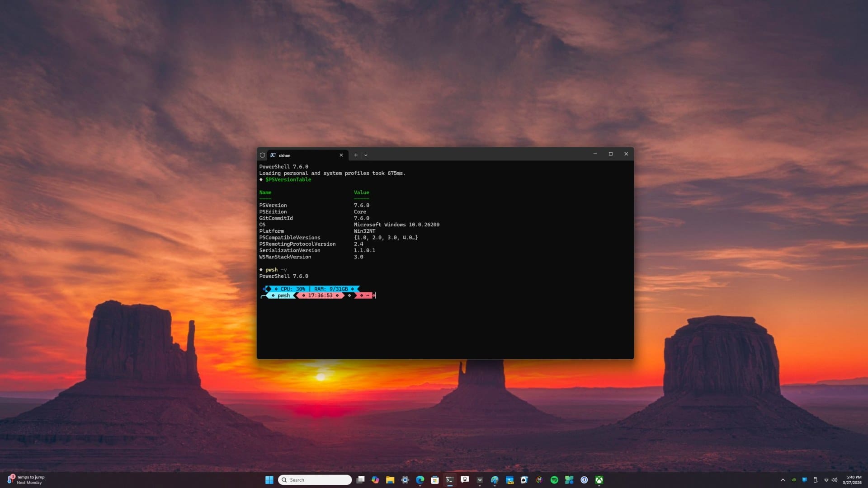Open File Explorer from the taskbar

coord(390,480)
